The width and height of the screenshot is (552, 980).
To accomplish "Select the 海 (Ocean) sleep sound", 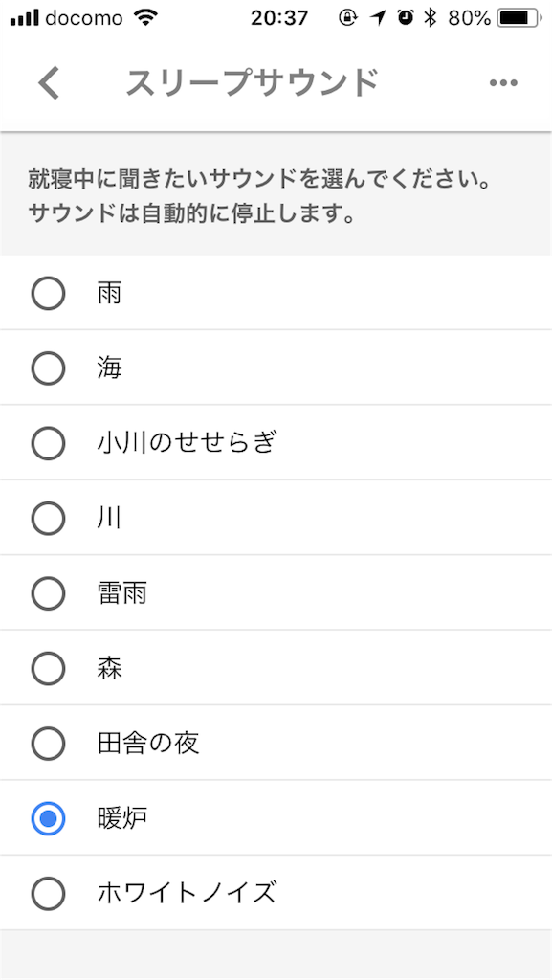I will point(48,367).
